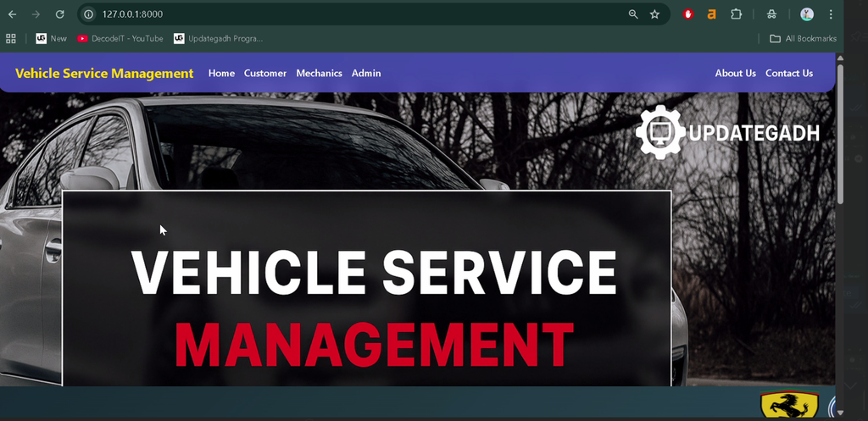Image resolution: width=868 pixels, height=421 pixels.
Task: Open the 'New' bookmark
Action: (x=52, y=39)
